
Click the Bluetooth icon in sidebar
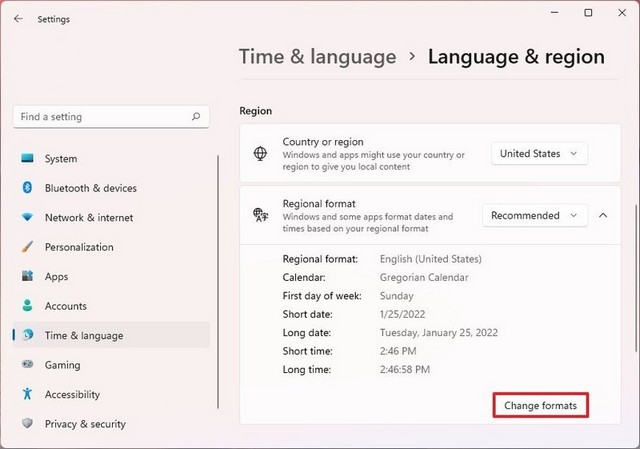click(x=27, y=188)
